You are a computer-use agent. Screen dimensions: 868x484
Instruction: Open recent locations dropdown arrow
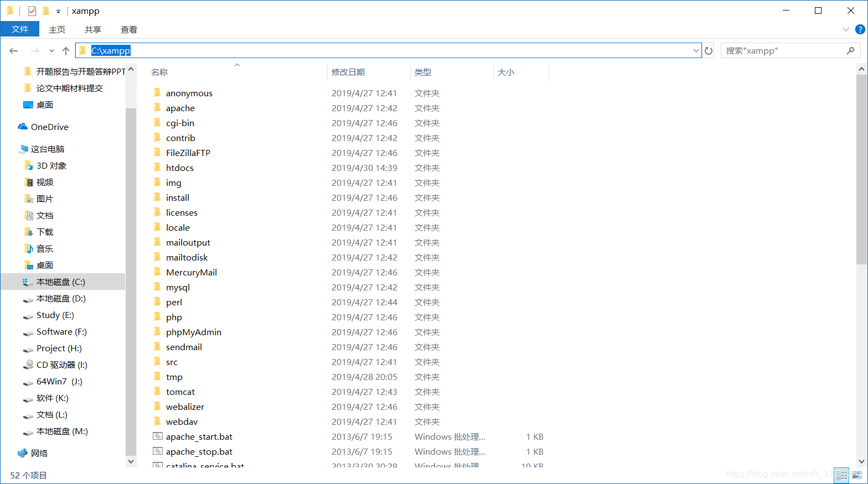[x=51, y=51]
